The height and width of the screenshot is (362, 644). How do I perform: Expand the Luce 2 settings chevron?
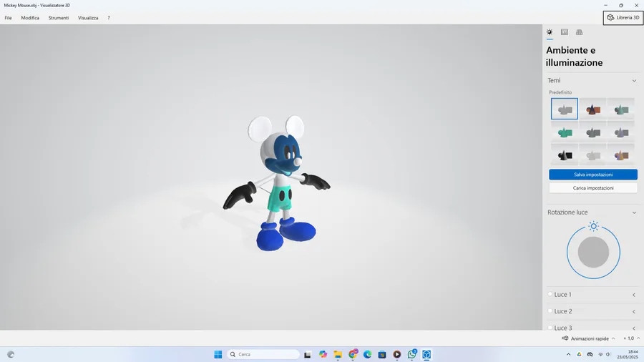pos(634,311)
